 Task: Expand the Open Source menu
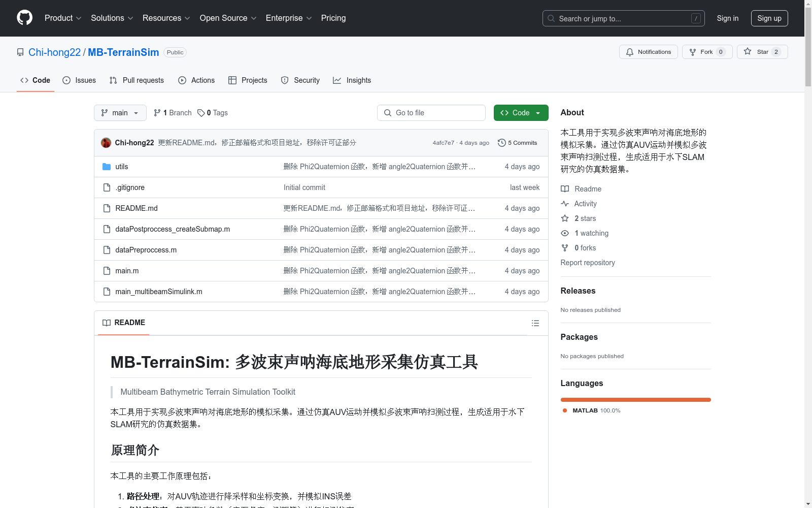[228, 18]
